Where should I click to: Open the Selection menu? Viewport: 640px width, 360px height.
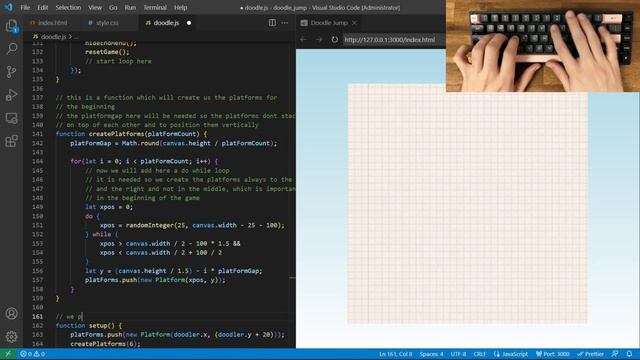[x=68, y=7]
